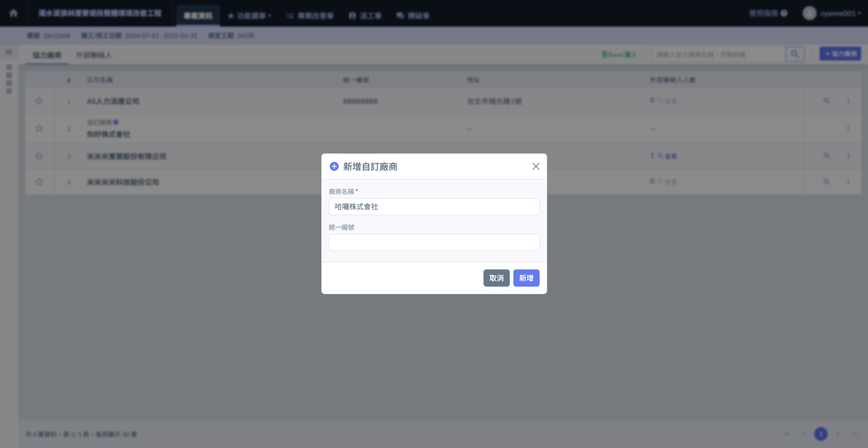Switch to the 外部聯絡人 tab
The image size is (868, 448).
94,55
